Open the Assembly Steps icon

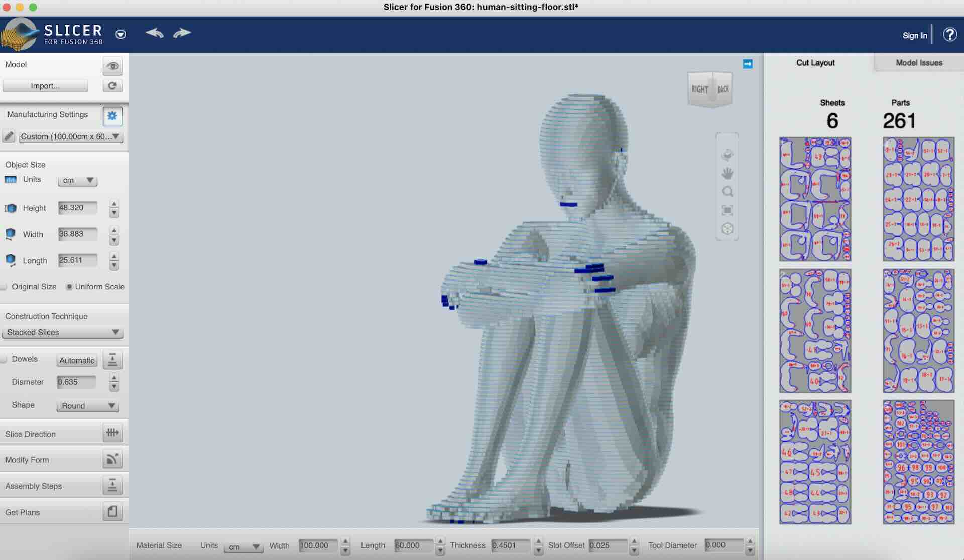coord(112,485)
